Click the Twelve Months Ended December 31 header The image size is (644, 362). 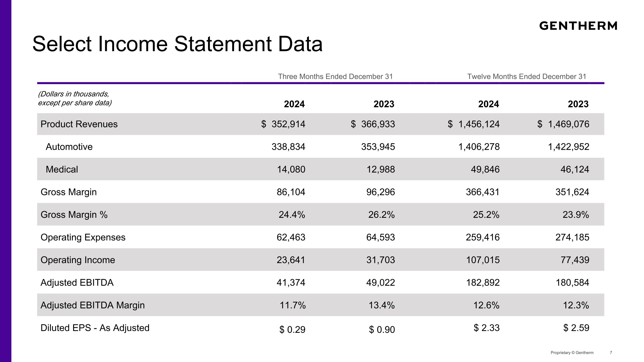coord(527,76)
